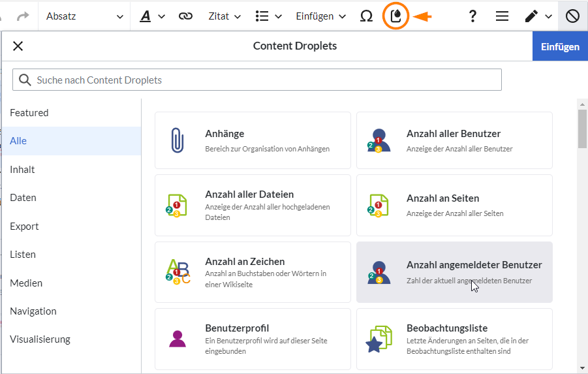
Task: Open the page options hamburger menu
Action: point(502,16)
